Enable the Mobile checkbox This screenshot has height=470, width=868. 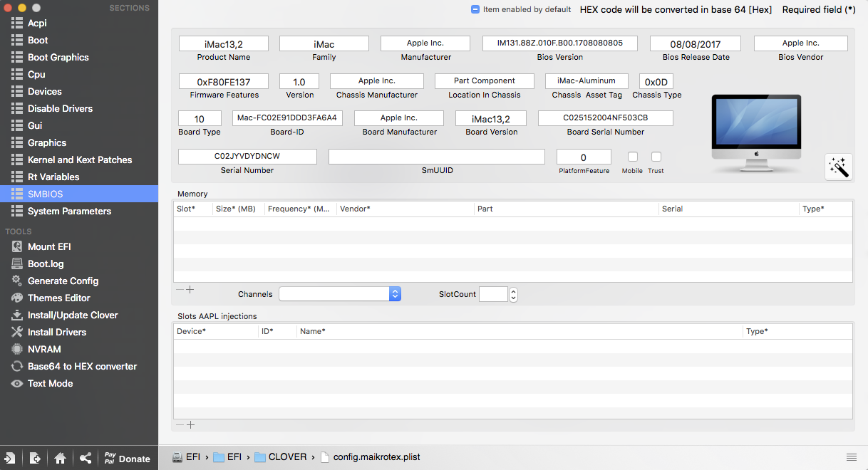pos(632,157)
